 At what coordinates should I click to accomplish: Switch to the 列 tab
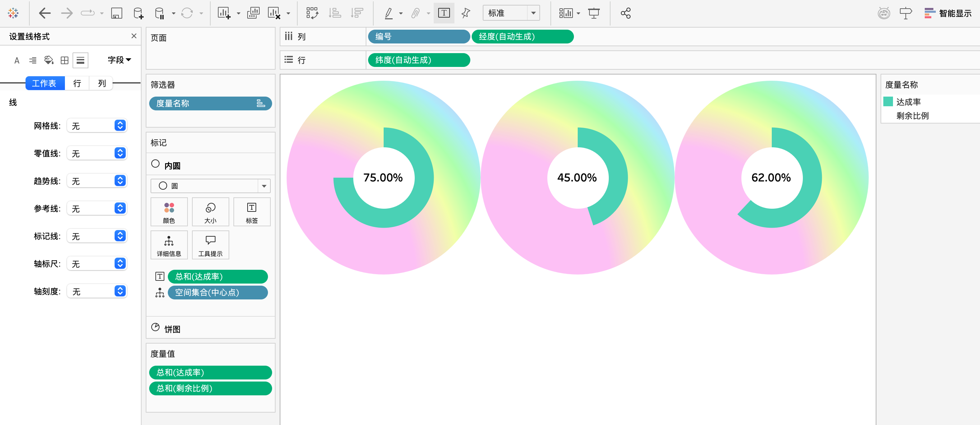tap(101, 83)
